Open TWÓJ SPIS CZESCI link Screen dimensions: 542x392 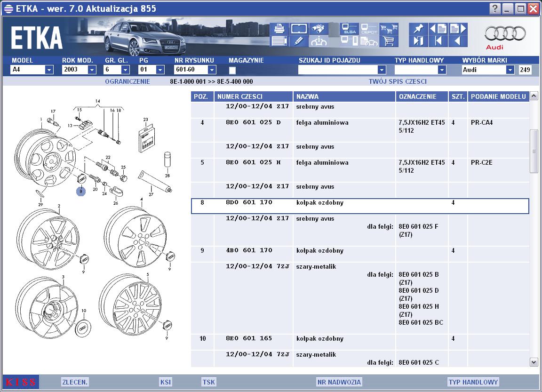(398, 81)
